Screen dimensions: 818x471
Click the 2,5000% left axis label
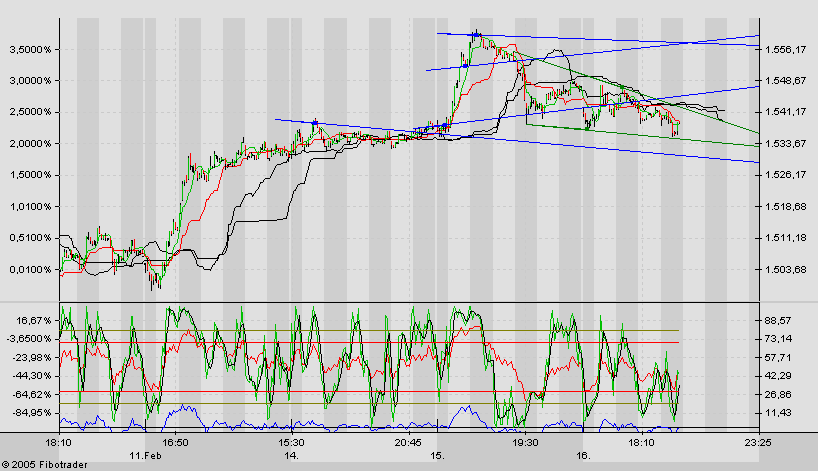[30, 112]
